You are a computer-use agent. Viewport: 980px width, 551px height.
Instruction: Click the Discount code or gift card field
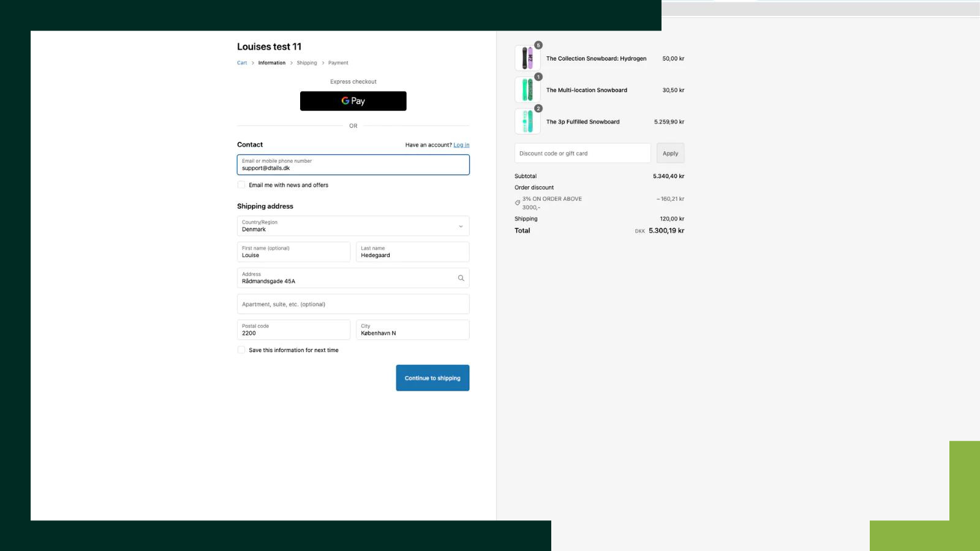tap(581, 153)
